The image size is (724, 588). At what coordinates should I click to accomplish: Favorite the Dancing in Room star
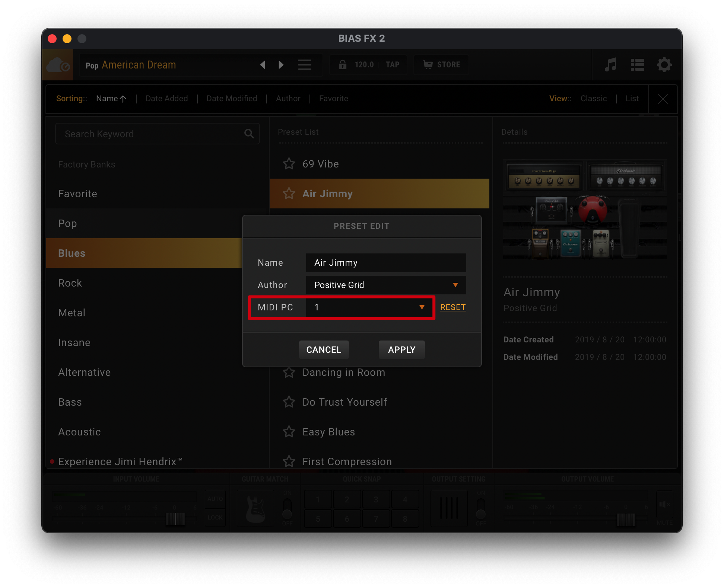point(289,372)
